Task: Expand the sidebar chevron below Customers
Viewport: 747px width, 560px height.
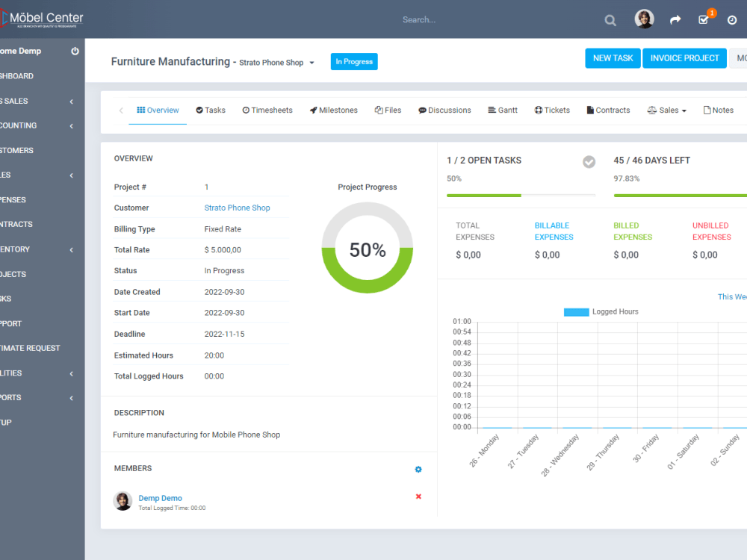Action: click(72, 175)
